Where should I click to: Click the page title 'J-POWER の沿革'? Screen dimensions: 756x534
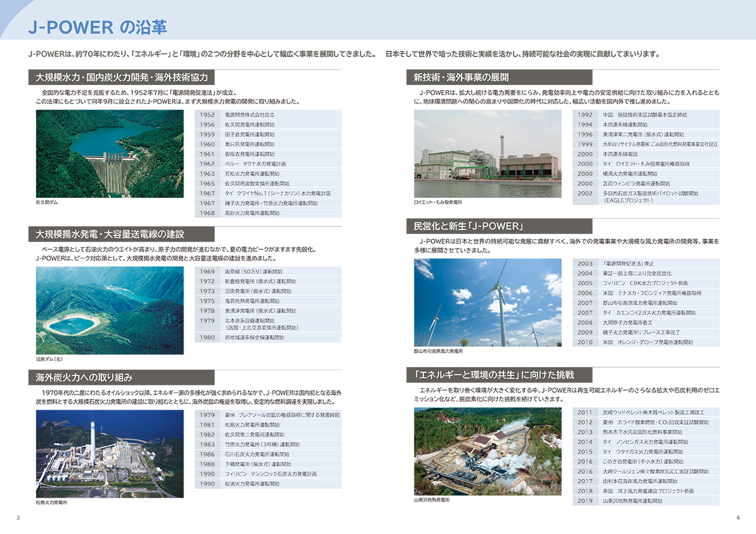click(x=97, y=27)
